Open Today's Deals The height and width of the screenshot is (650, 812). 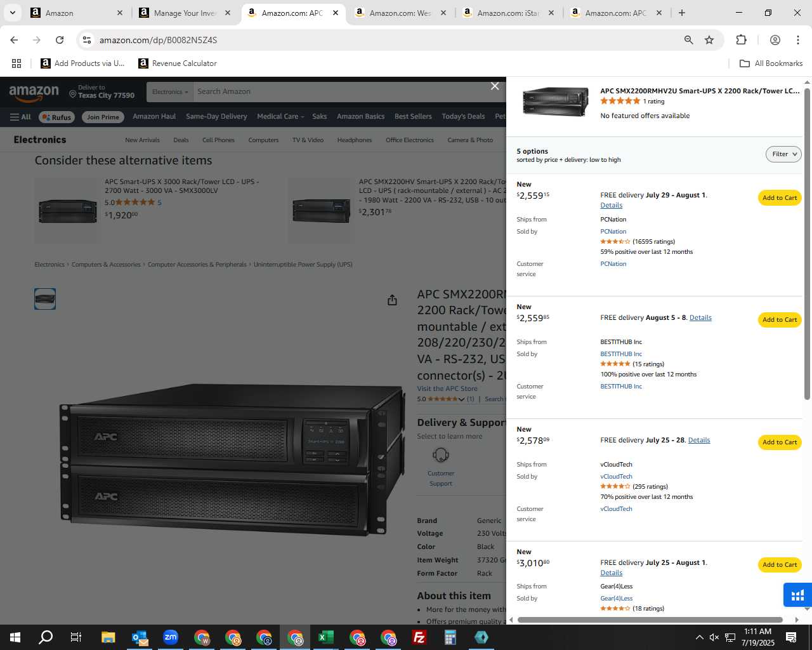(463, 117)
